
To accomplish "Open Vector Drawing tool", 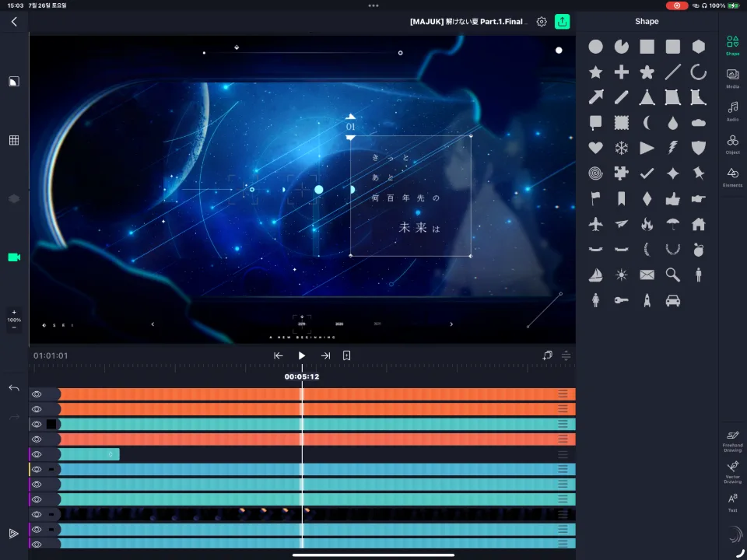I will [x=733, y=472].
